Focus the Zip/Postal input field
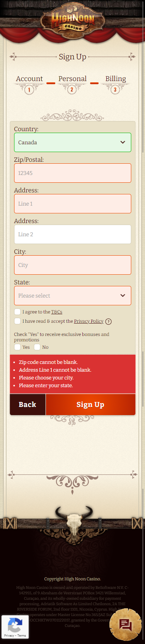 (x=73, y=173)
